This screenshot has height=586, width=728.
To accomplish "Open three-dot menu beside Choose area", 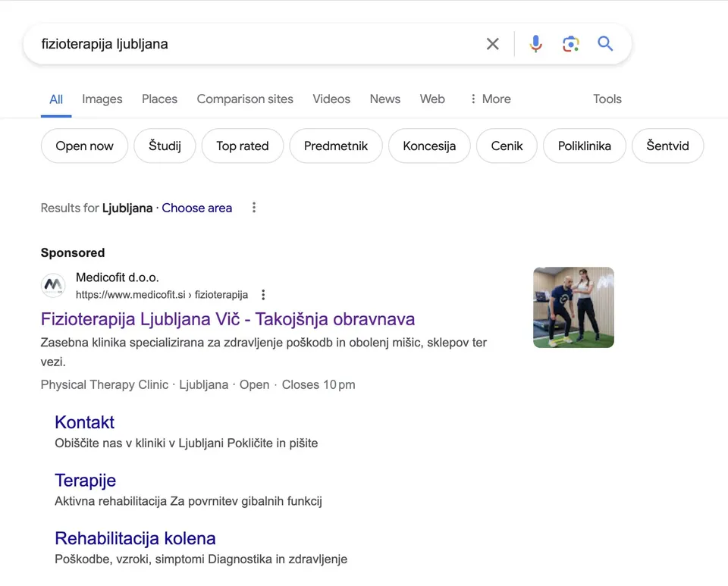I will pos(254,208).
